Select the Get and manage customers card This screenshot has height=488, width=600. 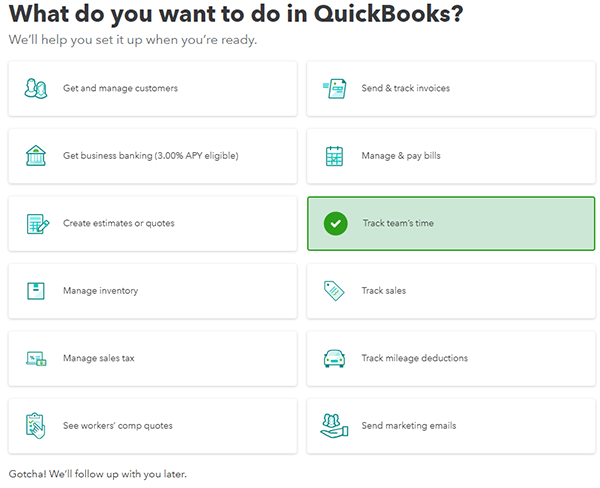[153, 88]
